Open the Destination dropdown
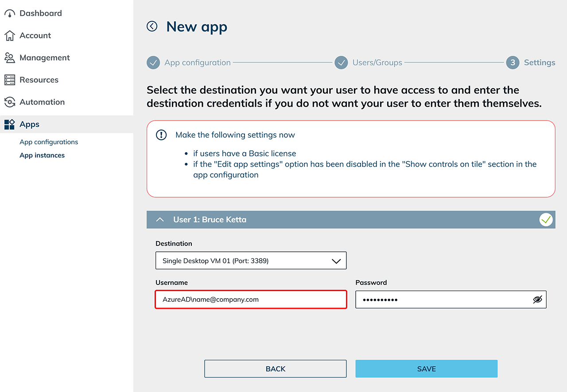Image resolution: width=567 pixels, height=392 pixels. [251, 261]
